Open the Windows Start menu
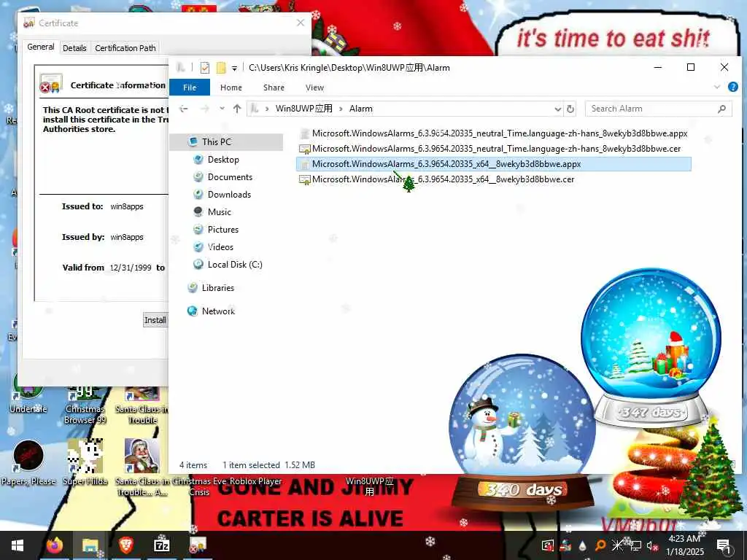Screen dimensions: 747x560 [x=18, y=545]
